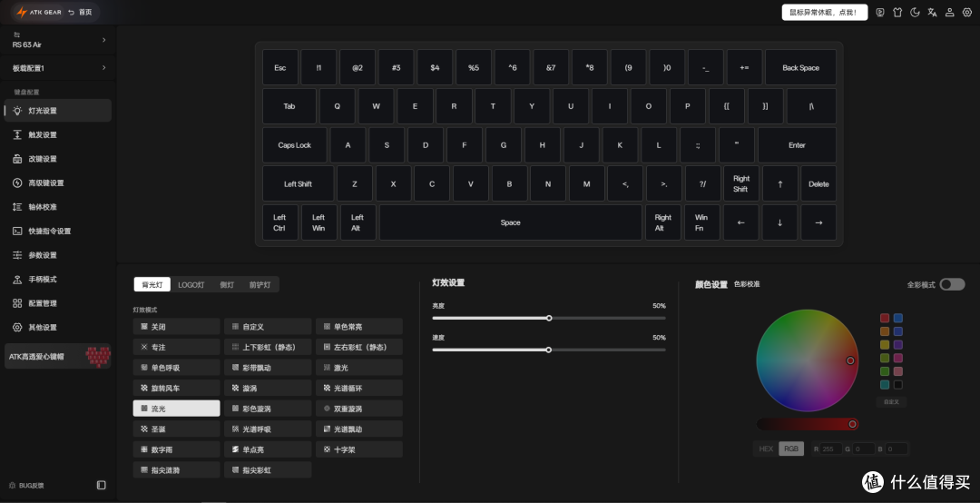Viewport: 980px width, 503px height.
Task: Adjust the 亮度 brightness slider
Action: coord(549,319)
